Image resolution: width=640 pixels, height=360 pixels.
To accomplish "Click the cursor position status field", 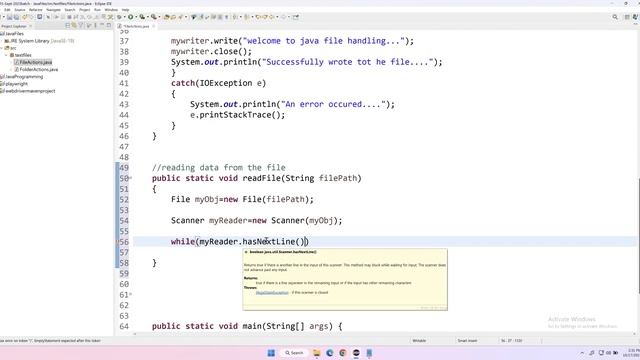I will click(x=512, y=341).
